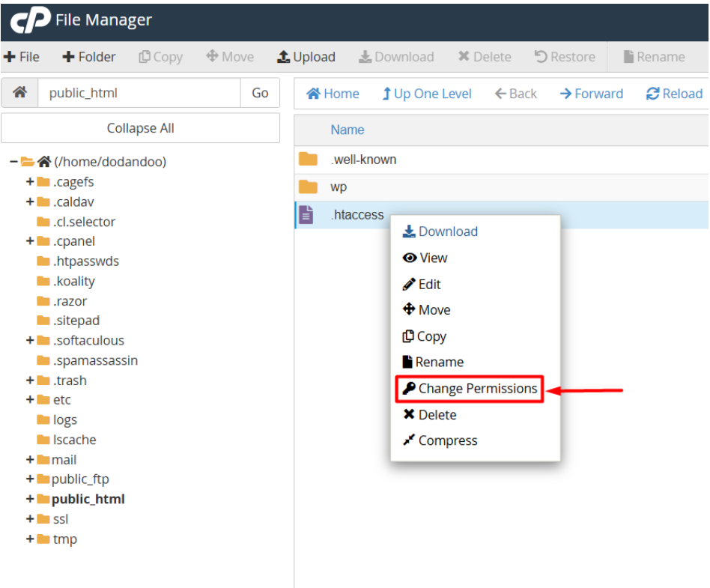Click the public_html path input field
The height and width of the screenshot is (588, 710).
[139, 93]
